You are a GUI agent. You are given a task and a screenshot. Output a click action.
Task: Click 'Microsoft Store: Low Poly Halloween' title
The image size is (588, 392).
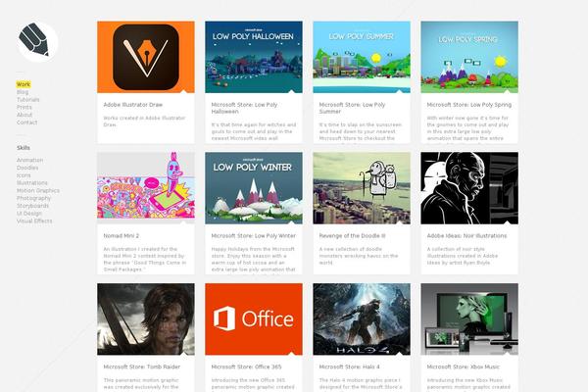pyautogui.click(x=244, y=108)
